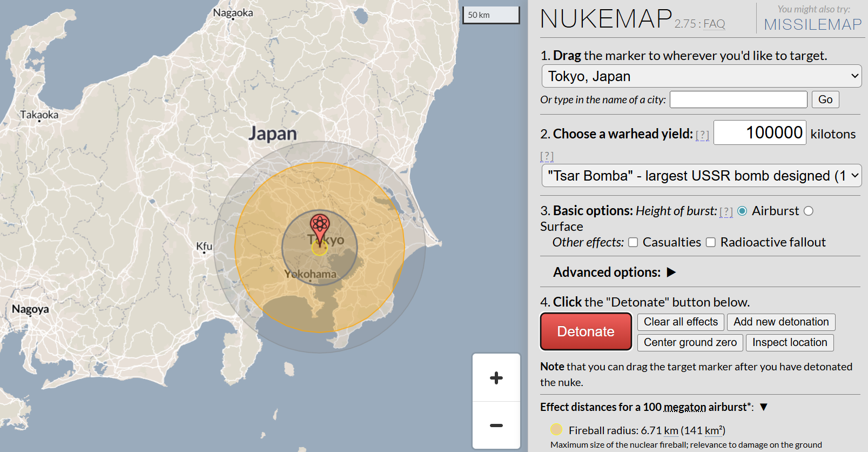This screenshot has height=452, width=868.
Task: Click the Takaoka city label on map
Action: (x=39, y=115)
